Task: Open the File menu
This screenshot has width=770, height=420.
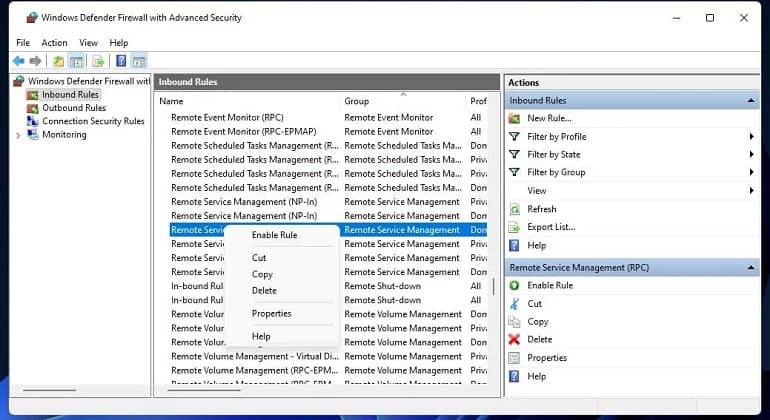Action: pyautogui.click(x=23, y=43)
